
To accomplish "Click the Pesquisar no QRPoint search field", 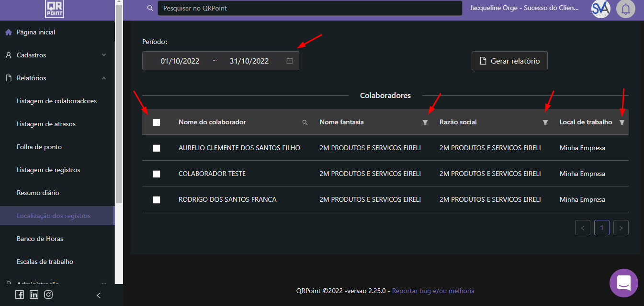I will [x=309, y=8].
